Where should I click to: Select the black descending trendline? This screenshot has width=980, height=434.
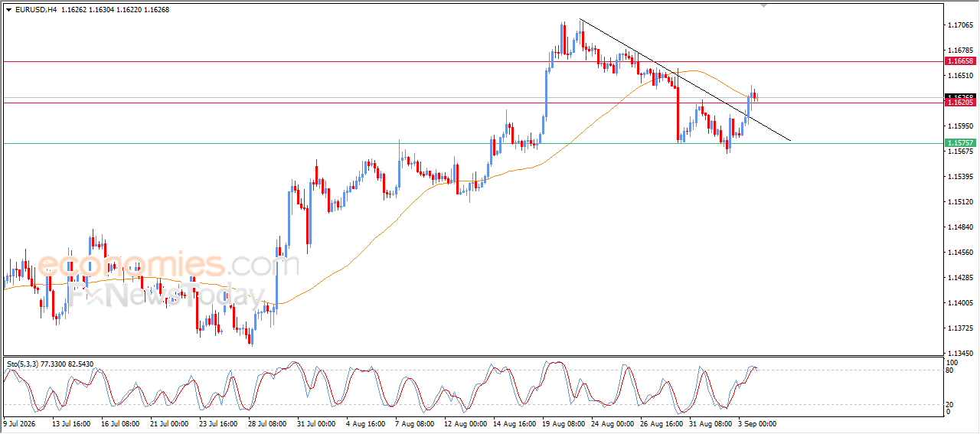[685, 80]
